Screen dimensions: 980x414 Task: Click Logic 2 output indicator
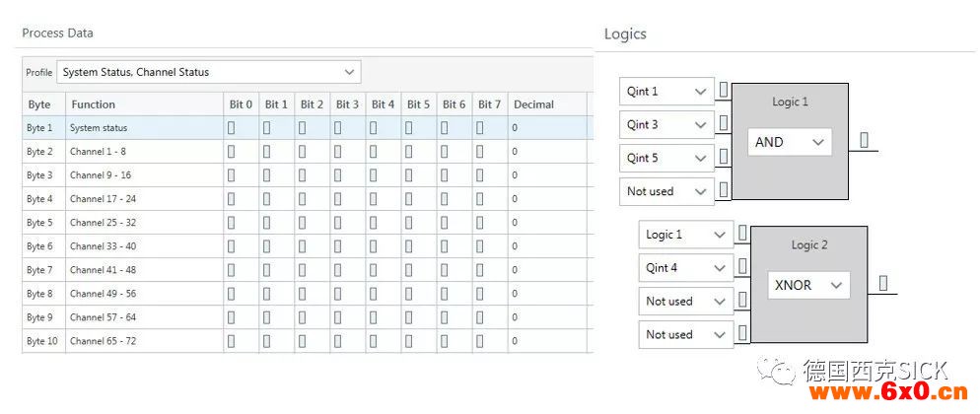[883, 283]
